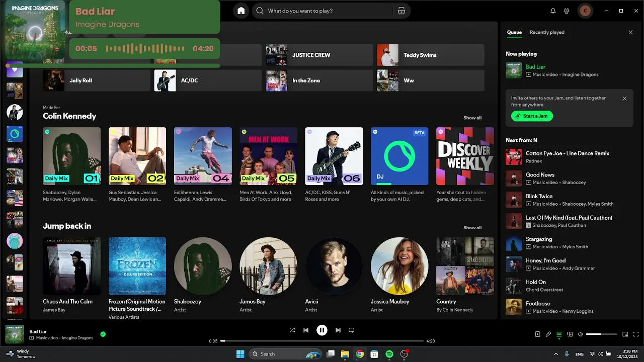Open the AC/DC shortcut tile

click(x=208, y=80)
